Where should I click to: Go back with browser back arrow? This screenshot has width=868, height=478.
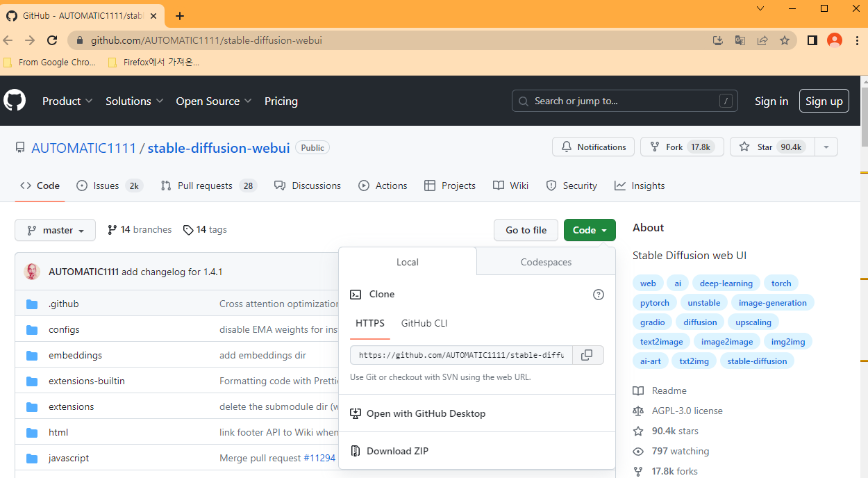[8, 40]
